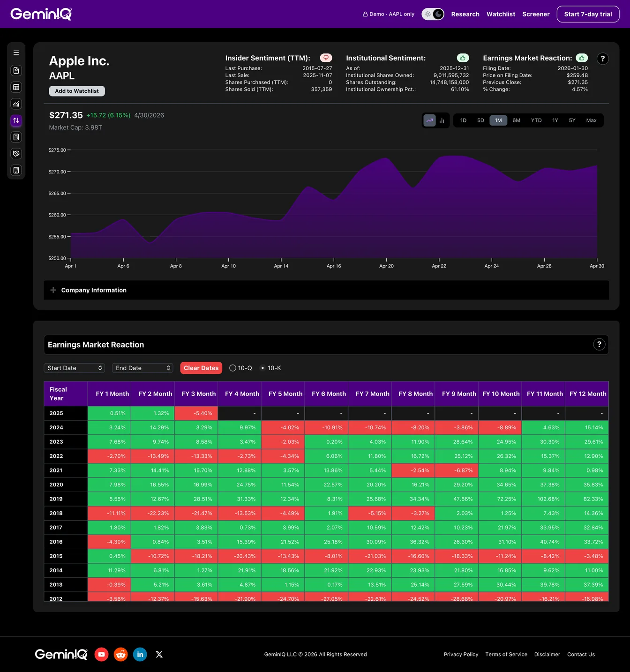Image resolution: width=630 pixels, height=672 pixels.
Task: Switch to line chart view
Action: pyautogui.click(x=430, y=120)
